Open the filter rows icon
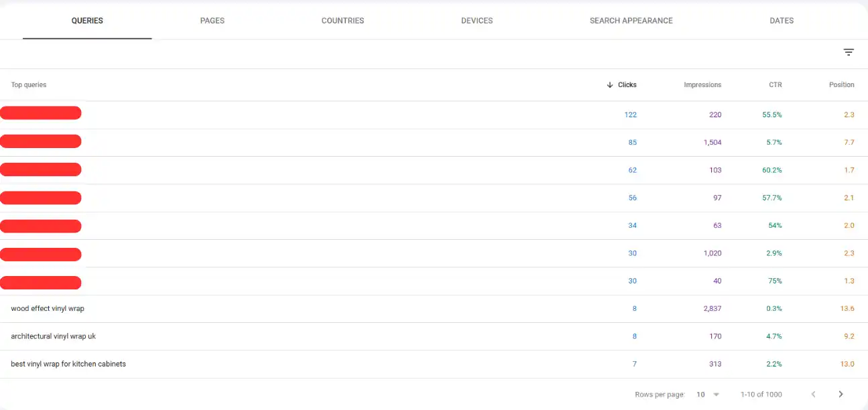The image size is (868, 410). pos(849,52)
